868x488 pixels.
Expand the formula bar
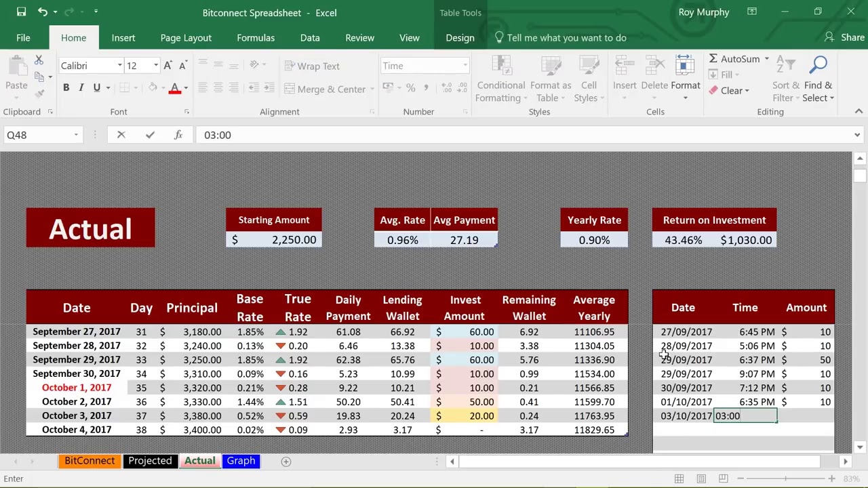coord(857,135)
